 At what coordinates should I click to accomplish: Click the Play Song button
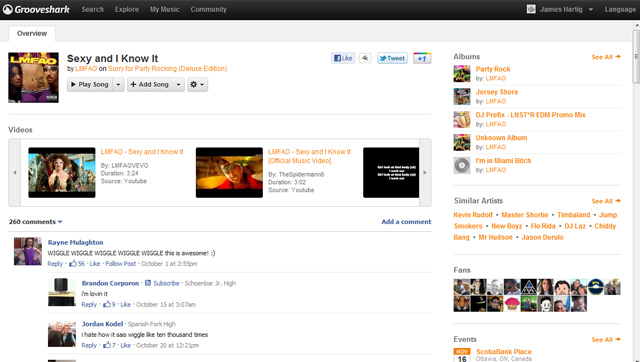pos(90,84)
